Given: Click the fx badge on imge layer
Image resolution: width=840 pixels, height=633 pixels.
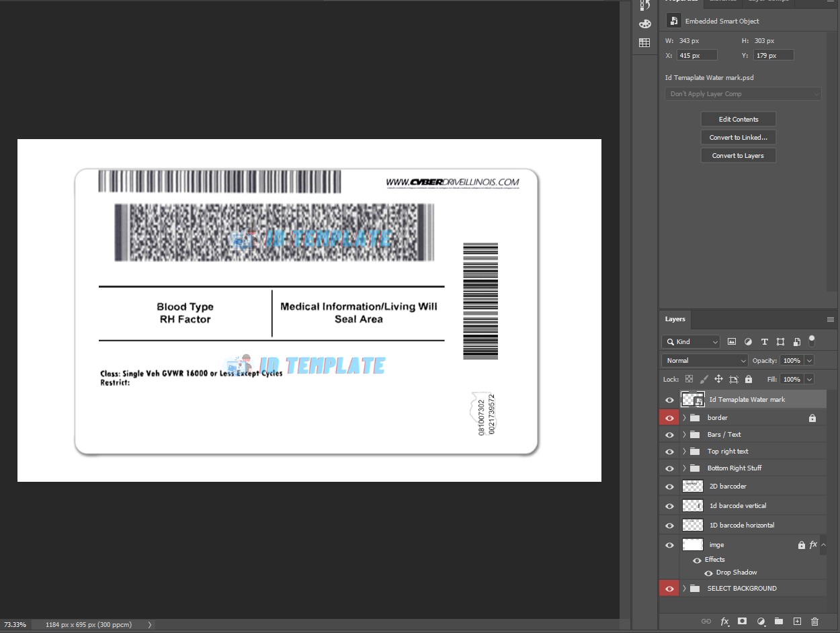Looking at the screenshot, I should [x=813, y=545].
